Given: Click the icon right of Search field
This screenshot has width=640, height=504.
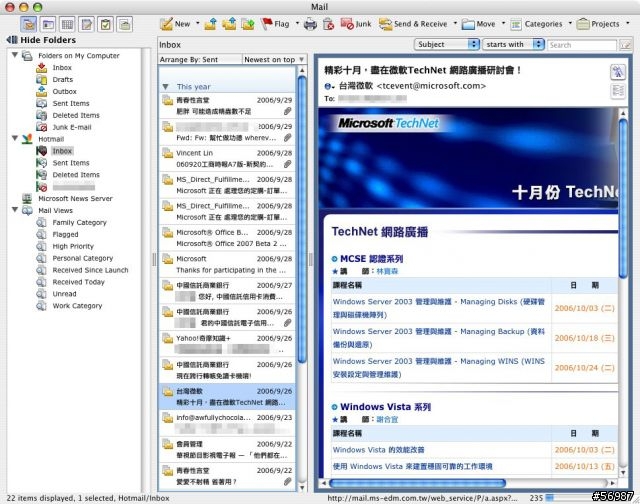Looking at the screenshot, I should coord(625,45).
